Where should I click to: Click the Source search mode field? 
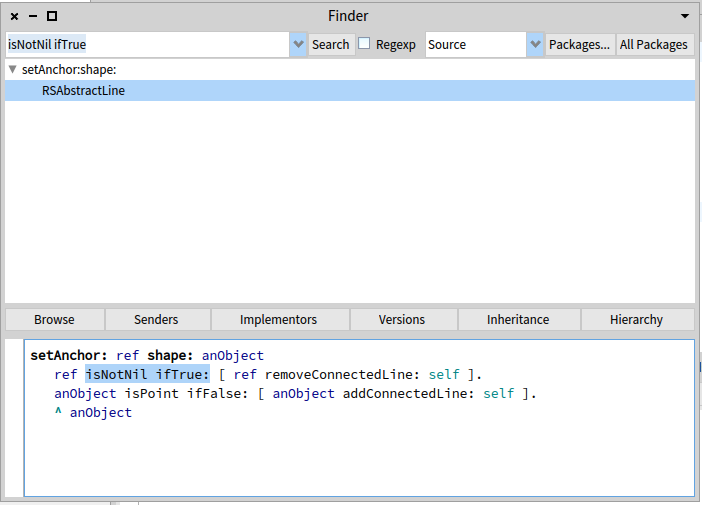tap(475, 44)
